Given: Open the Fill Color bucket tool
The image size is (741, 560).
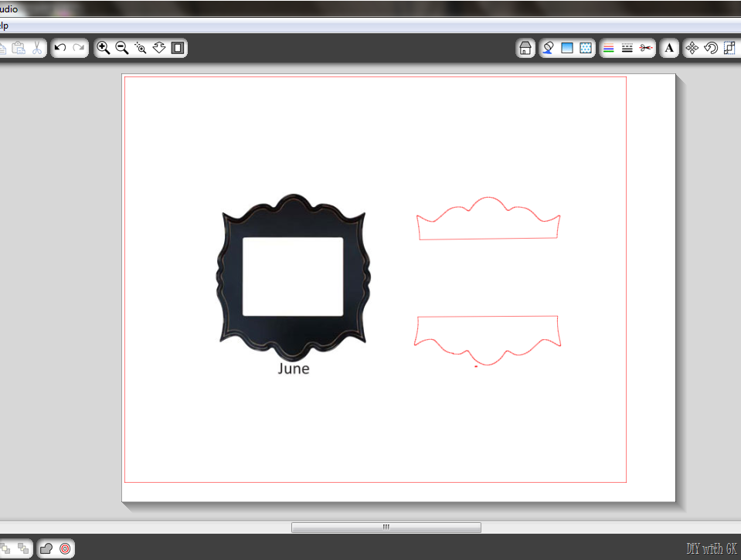Looking at the screenshot, I should [548, 48].
